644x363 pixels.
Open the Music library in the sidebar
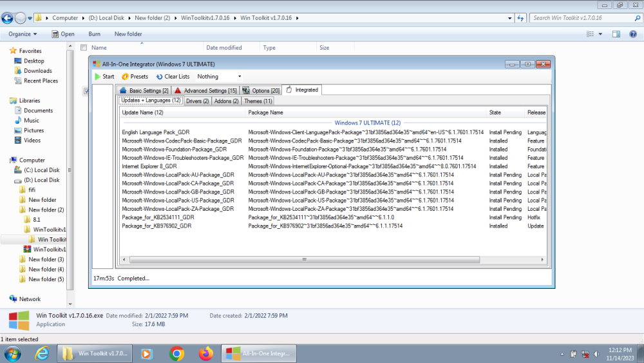click(26, 121)
